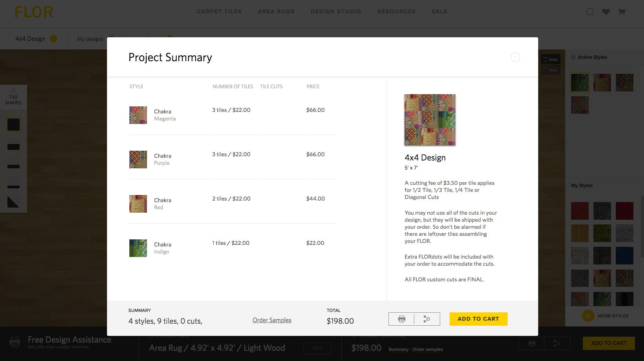
Task: Click the More Styles plus button
Action: click(x=588, y=316)
